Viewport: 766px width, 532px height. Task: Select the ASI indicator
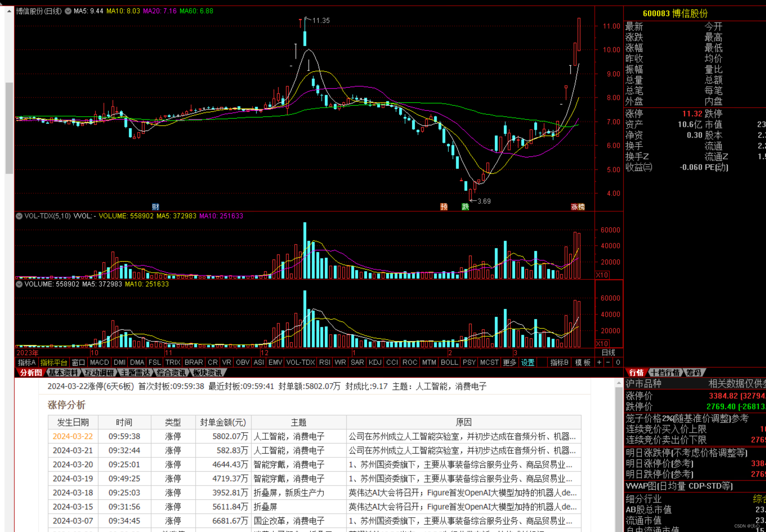coord(259,362)
